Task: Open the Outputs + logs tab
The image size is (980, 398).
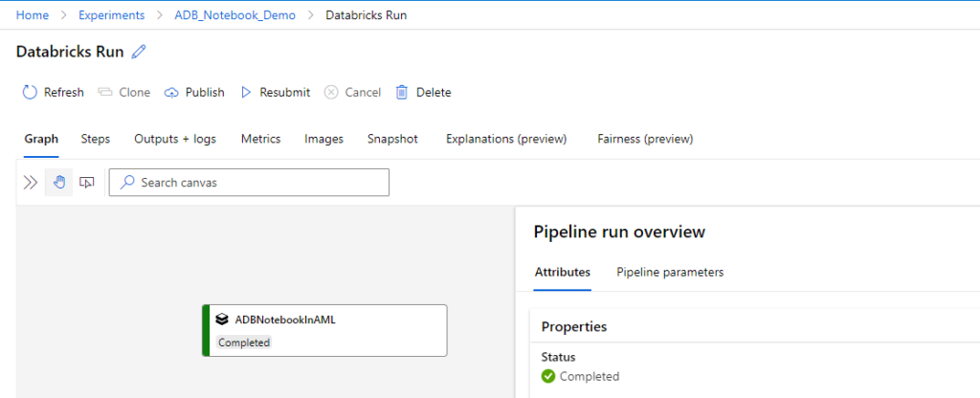Action: (x=175, y=139)
